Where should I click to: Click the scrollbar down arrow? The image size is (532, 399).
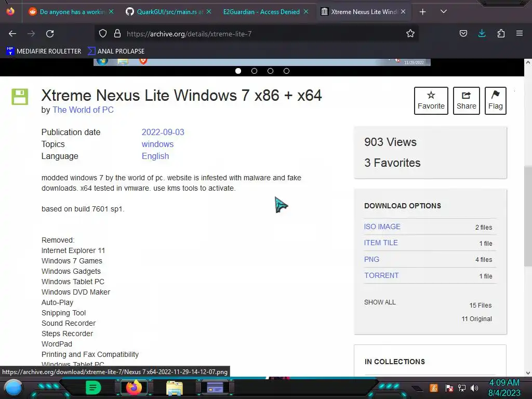tap(528, 373)
